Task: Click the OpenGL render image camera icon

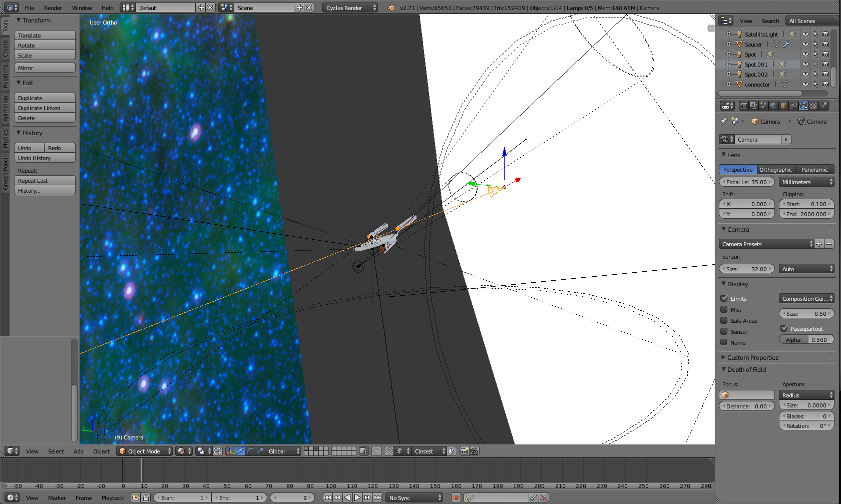Action: tap(464, 451)
